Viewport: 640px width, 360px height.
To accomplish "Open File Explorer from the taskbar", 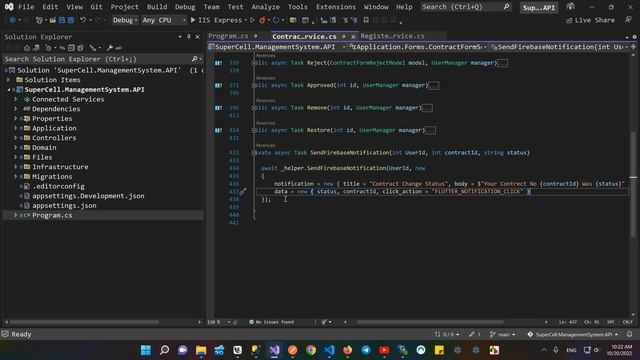I will point(201,350).
